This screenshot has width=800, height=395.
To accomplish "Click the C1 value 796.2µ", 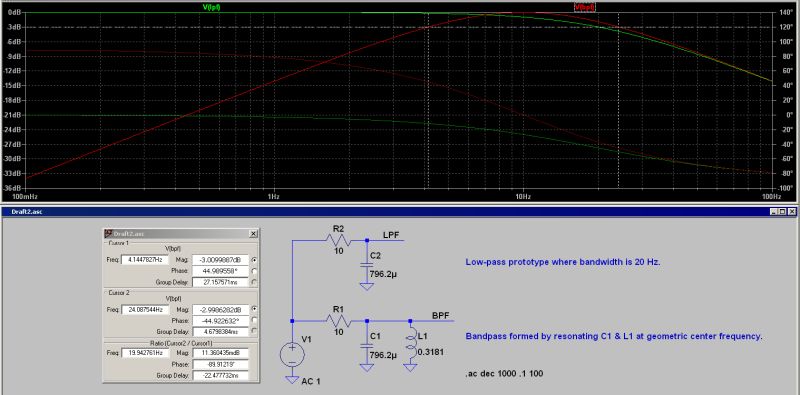I will click(x=383, y=355).
